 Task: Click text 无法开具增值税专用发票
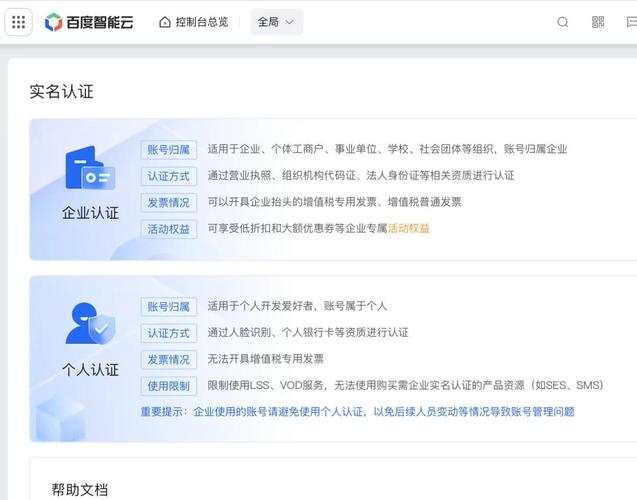click(x=265, y=359)
